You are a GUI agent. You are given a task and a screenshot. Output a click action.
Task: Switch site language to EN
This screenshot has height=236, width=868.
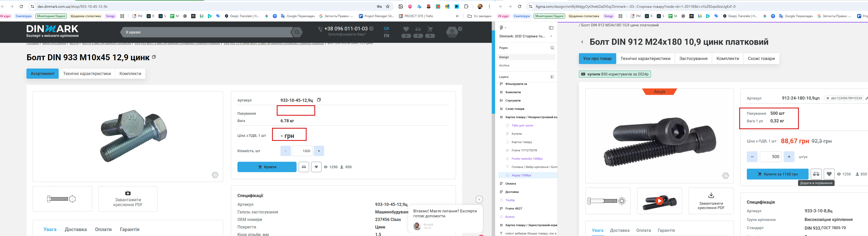(x=386, y=35)
